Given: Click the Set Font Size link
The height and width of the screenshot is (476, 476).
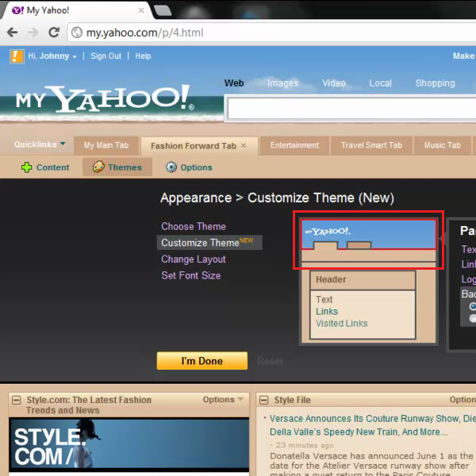Looking at the screenshot, I should (x=190, y=275).
